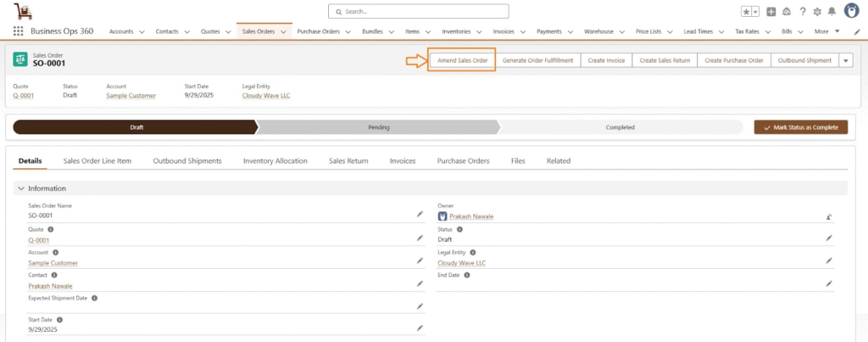
Task: Edit Sales Order Name pencil icon
Action: tap(419, 215)
